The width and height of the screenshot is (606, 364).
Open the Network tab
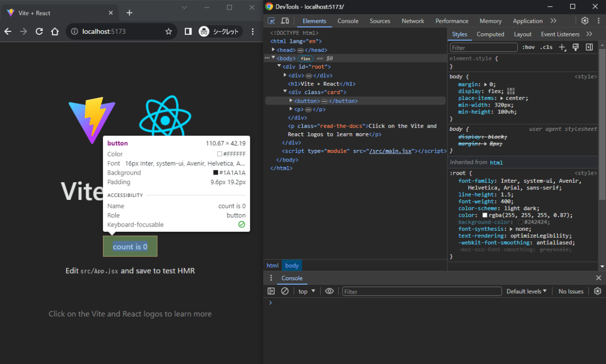[413, 21]
